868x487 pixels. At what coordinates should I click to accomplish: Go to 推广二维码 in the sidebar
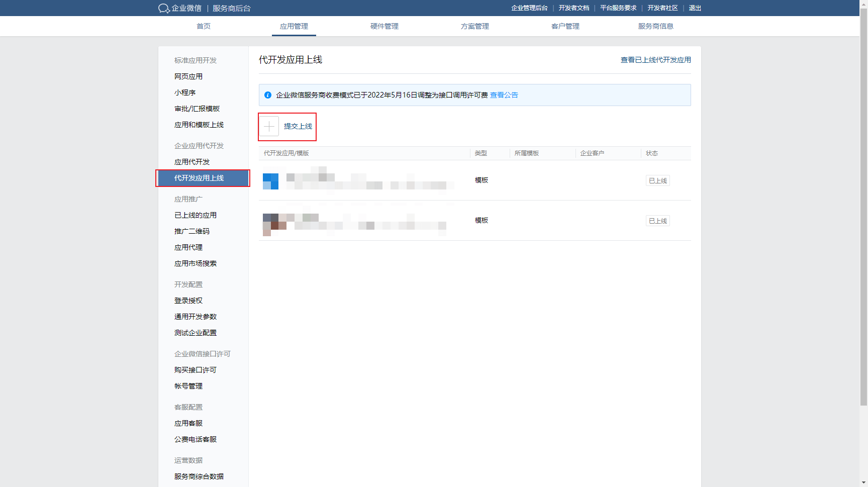pos(192,231)
